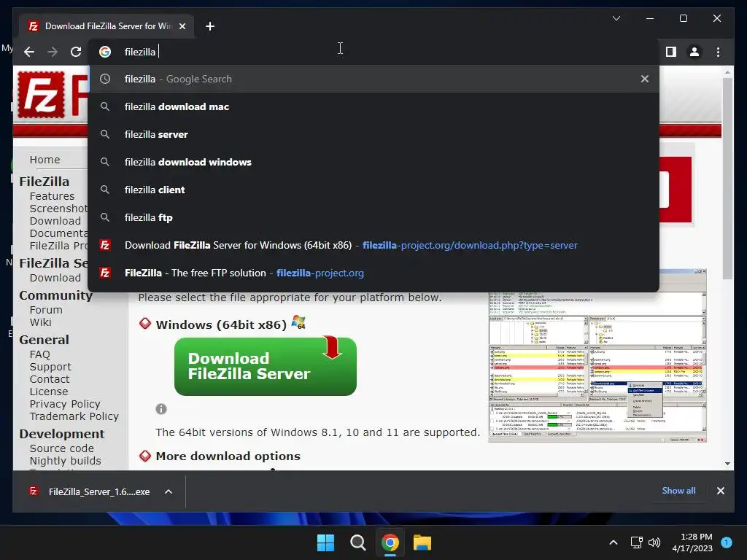The height and width of the screenshot is (560, 747).
Task: Click the FileZilla Fz logo on page
Action: pos(41,94)
